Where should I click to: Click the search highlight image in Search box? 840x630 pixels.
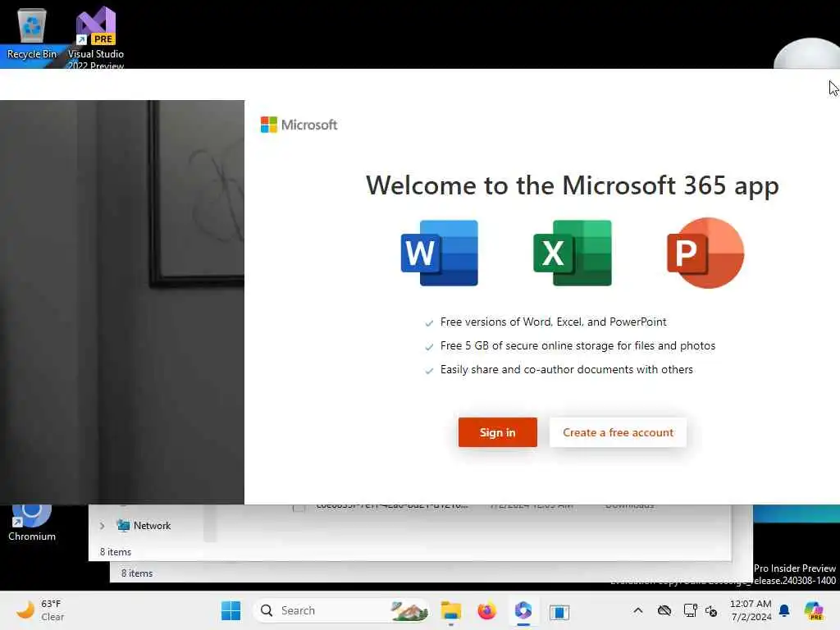[409, 610]
